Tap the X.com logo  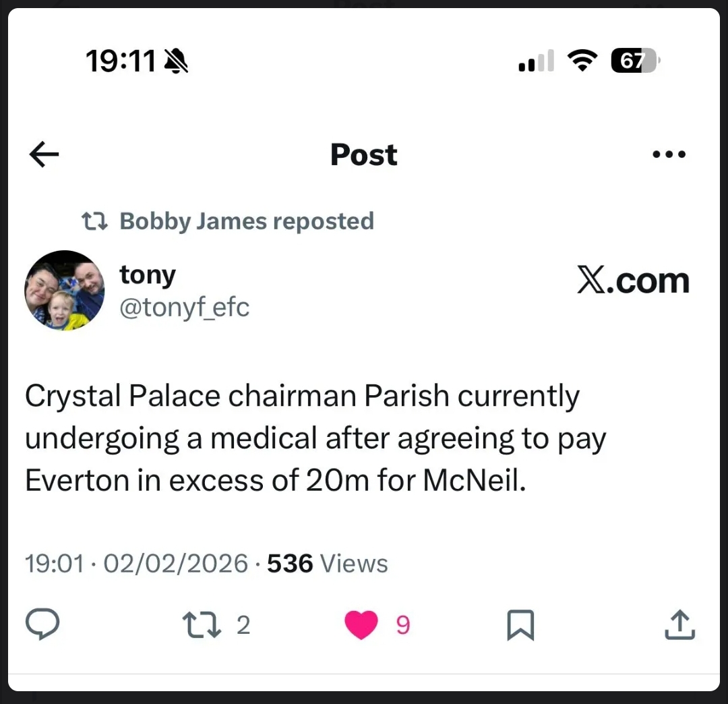[x=633, y=281]
